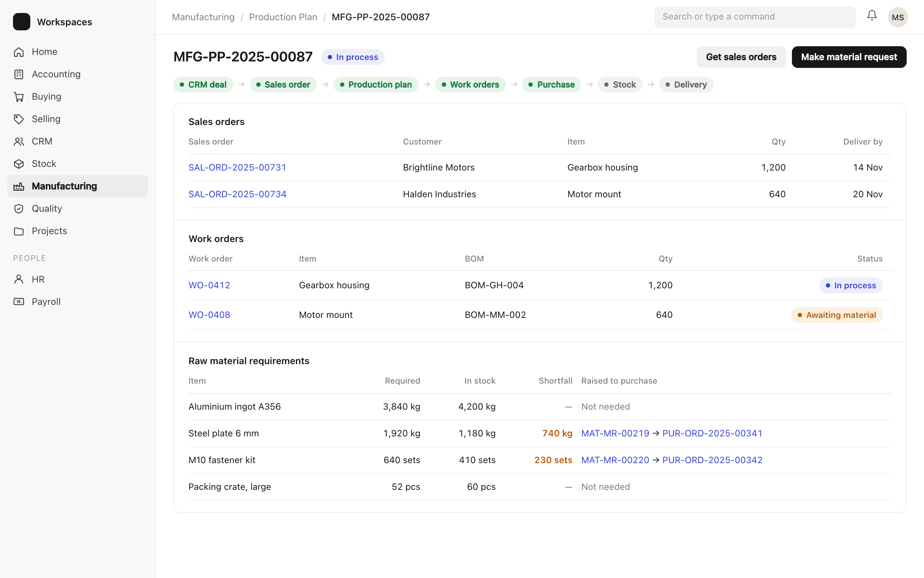Click the CRM people icon
The width and height of the screenshot is (924, 578).
tap(19, 142)
